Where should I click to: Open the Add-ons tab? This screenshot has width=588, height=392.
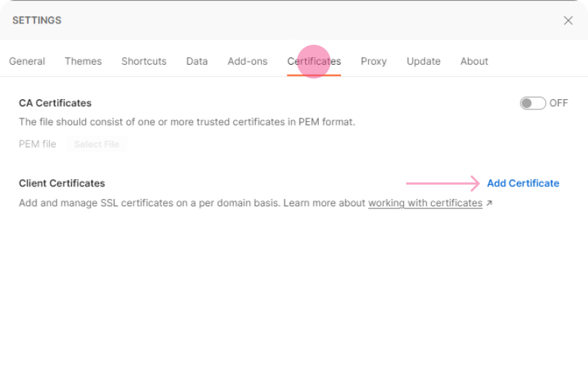pyautogui.click(x=247, y=62)
